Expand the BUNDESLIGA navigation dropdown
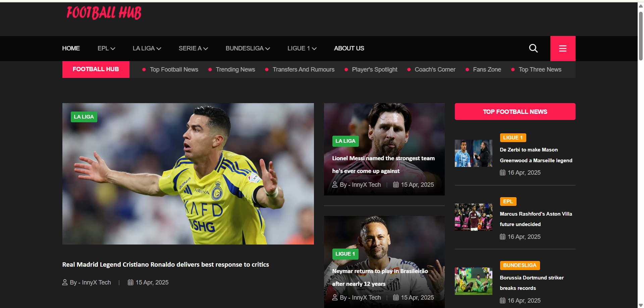This screenshot has width=644, height=308. point(248,48)
